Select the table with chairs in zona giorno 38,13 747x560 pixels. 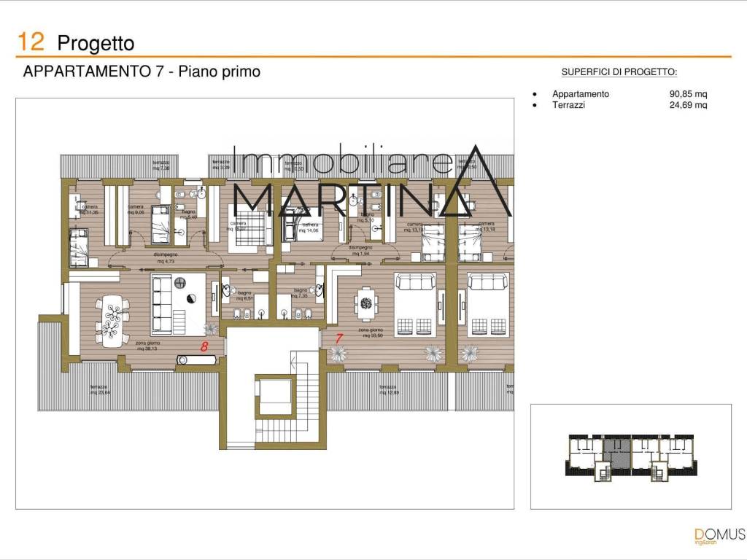pyautogui.click(x=112, y=322)
